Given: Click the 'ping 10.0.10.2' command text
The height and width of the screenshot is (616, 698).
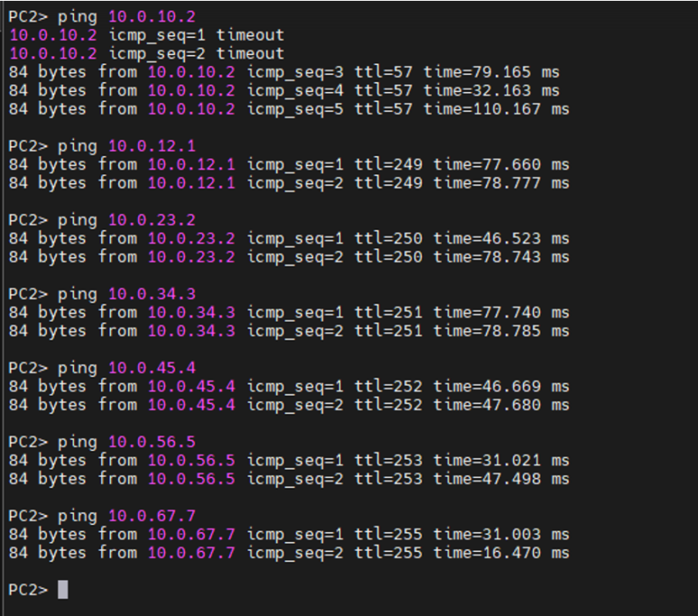Looking at the screenshot, I should point(126,16).
